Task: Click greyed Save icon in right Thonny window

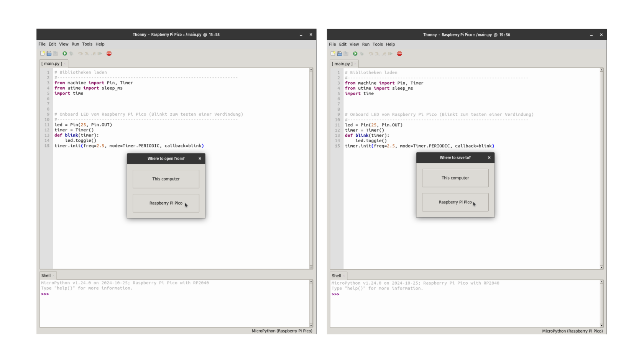Action: click(346, 54)
